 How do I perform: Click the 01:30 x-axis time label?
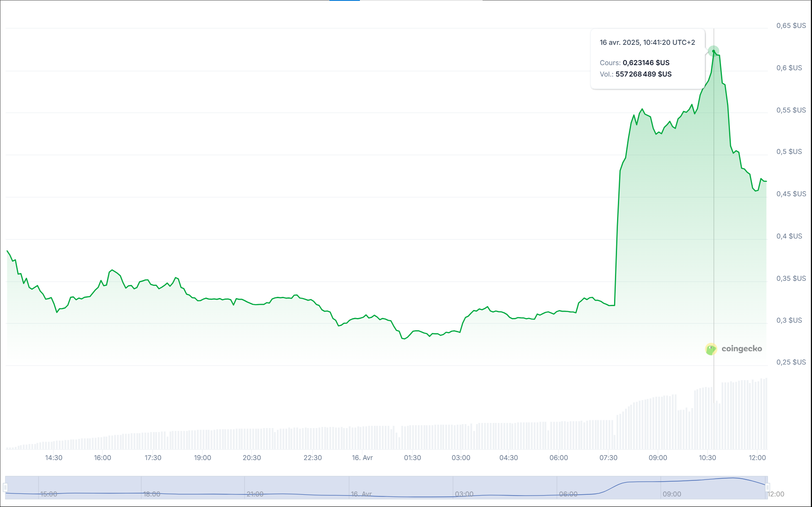point(412,458)
